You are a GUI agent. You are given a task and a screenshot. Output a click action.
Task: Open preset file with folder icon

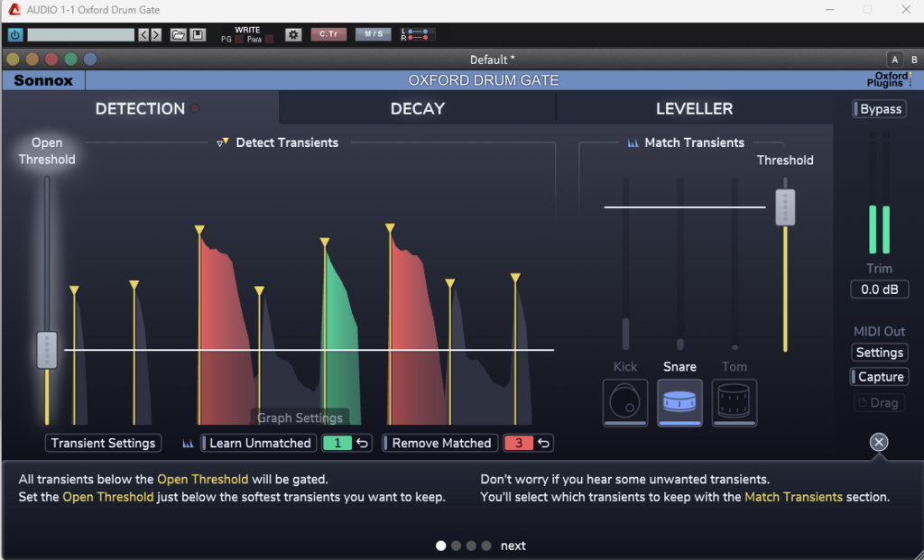click(x=178, y=35)
